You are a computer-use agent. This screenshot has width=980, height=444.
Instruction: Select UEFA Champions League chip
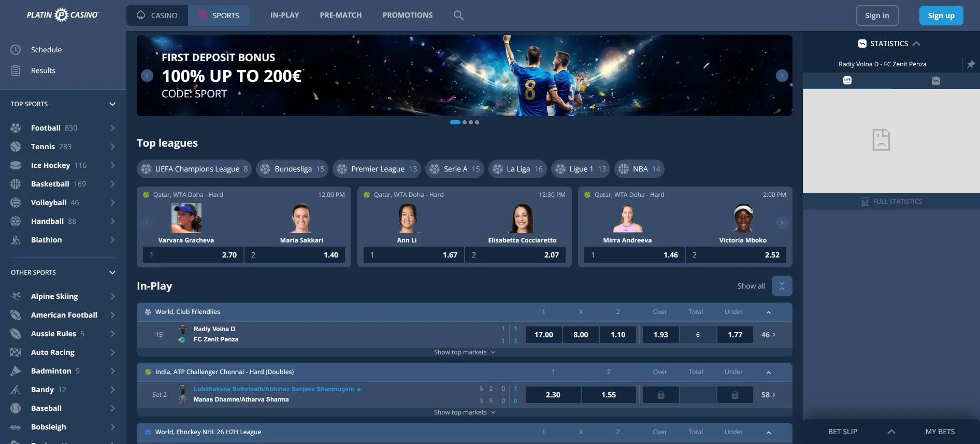click(x=194, y=169)
